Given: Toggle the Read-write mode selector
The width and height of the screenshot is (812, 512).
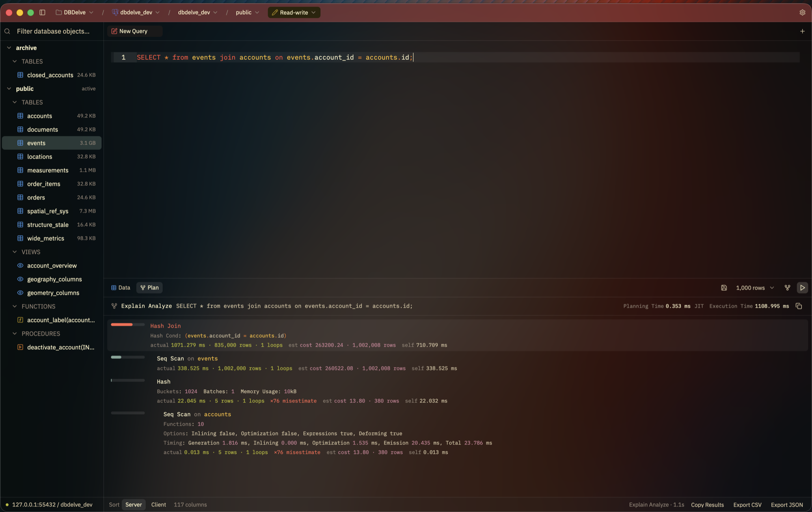Looking at the screenshot, I should [x=294, y=13].
